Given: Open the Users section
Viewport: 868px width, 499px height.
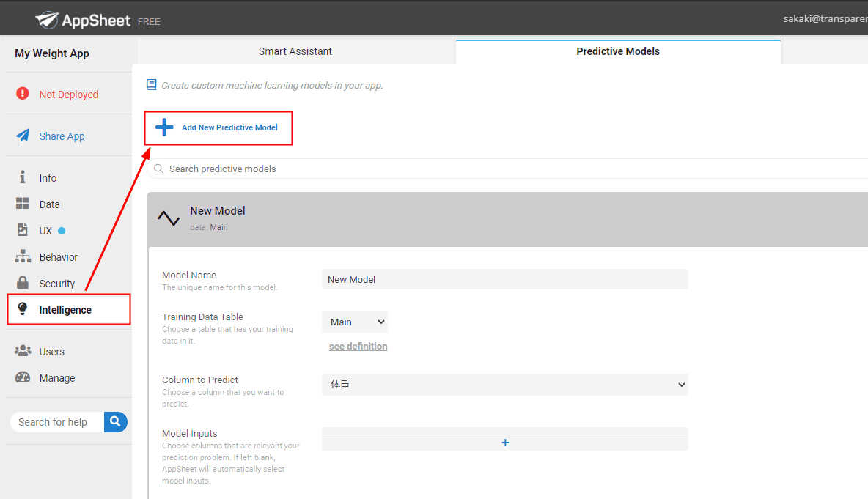Looking at the screenshot, I should 51,352.
